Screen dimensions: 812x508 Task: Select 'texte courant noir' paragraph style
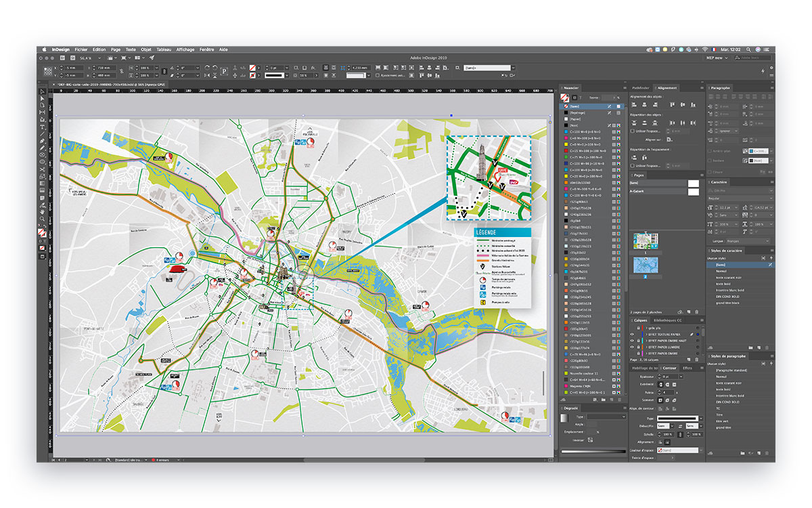click(729, 383)
